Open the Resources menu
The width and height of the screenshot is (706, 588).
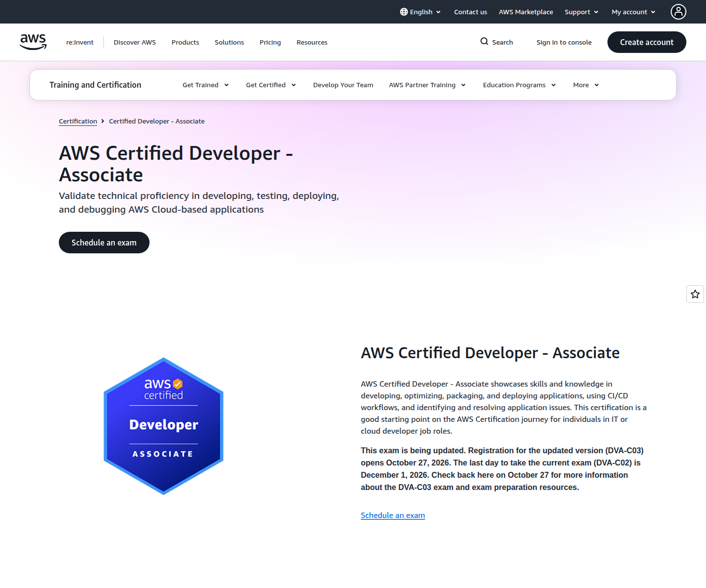312,42
